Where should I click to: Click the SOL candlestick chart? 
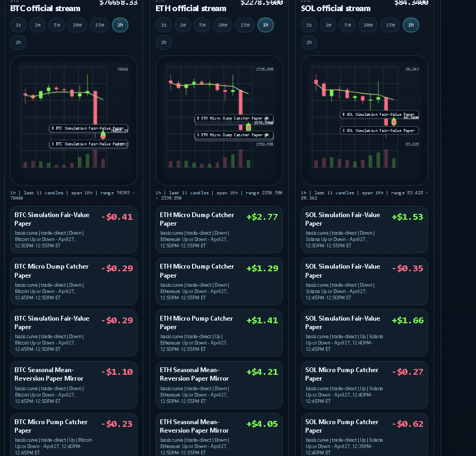(x=365, y=120)
